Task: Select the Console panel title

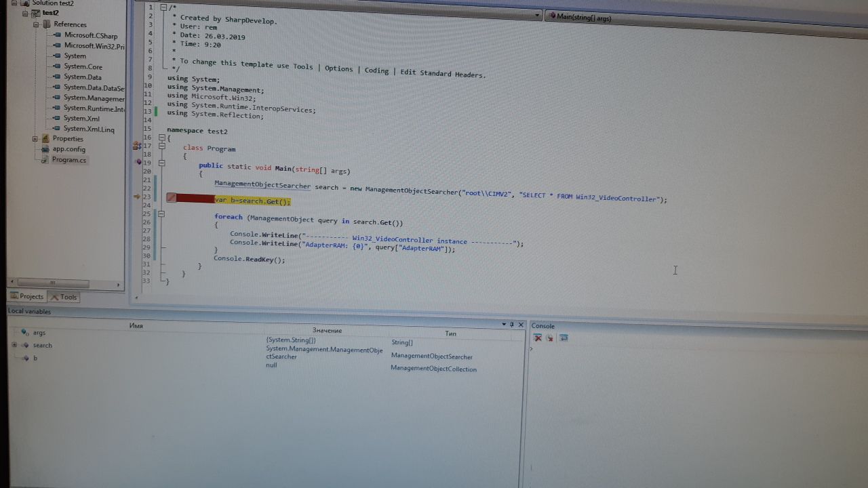Action: (x=543, y=326)
